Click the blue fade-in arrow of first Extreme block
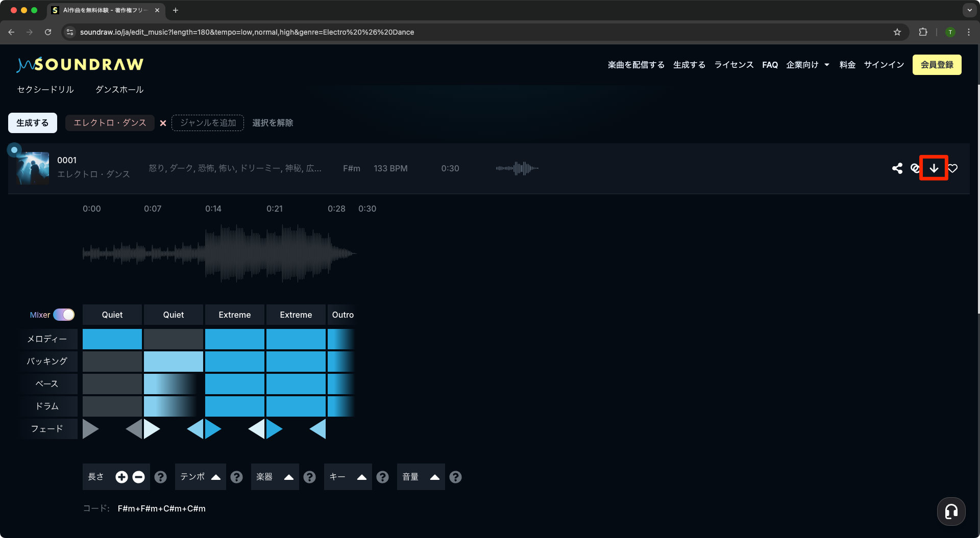The image size is (980, 538). click(x=213, y=429)
